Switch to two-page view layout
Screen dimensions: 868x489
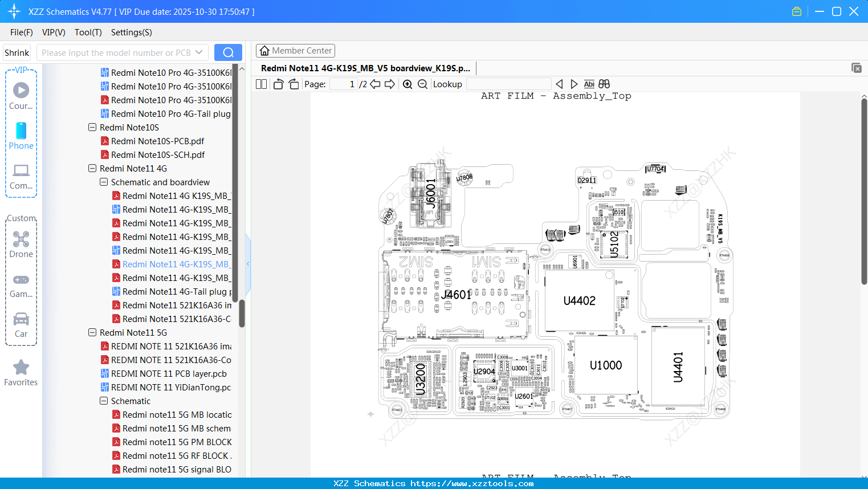click(260, 84)
